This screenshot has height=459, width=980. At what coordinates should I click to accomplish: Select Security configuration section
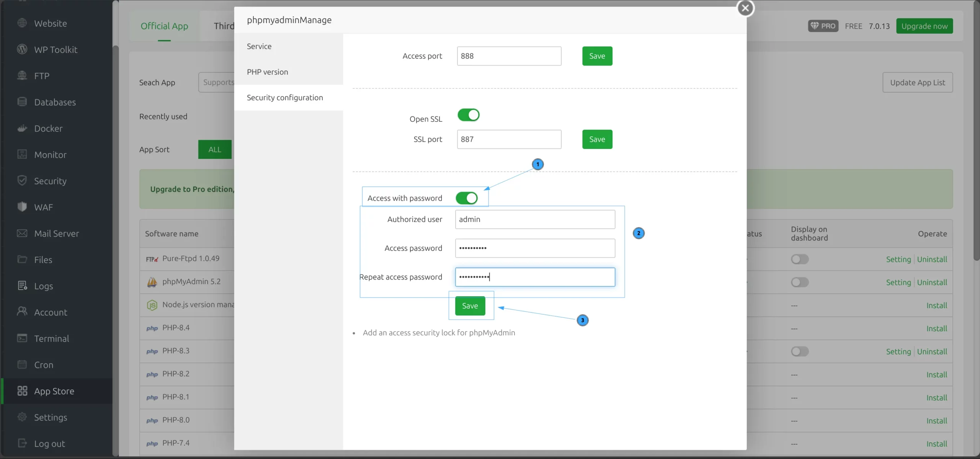click(289, 97)
